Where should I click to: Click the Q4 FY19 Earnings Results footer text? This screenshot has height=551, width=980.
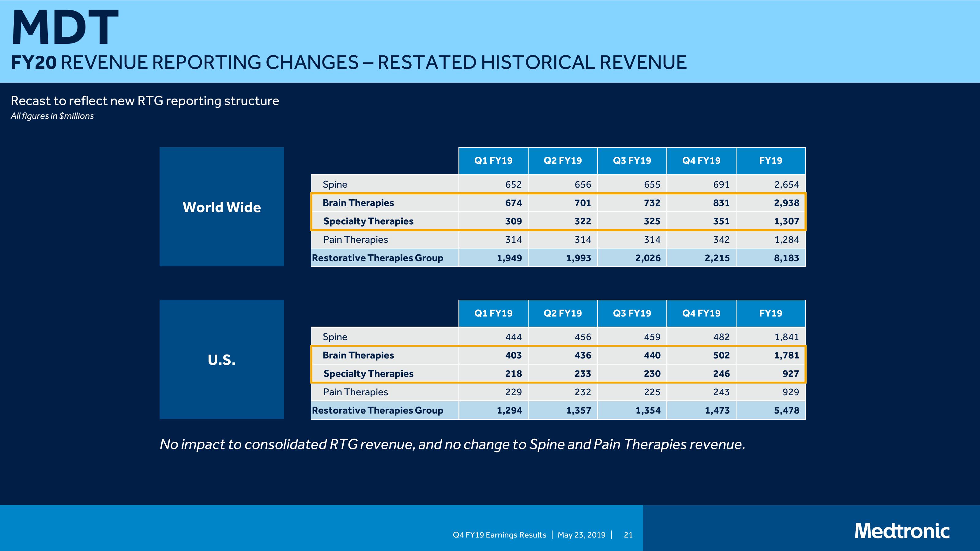click(499, 535)
